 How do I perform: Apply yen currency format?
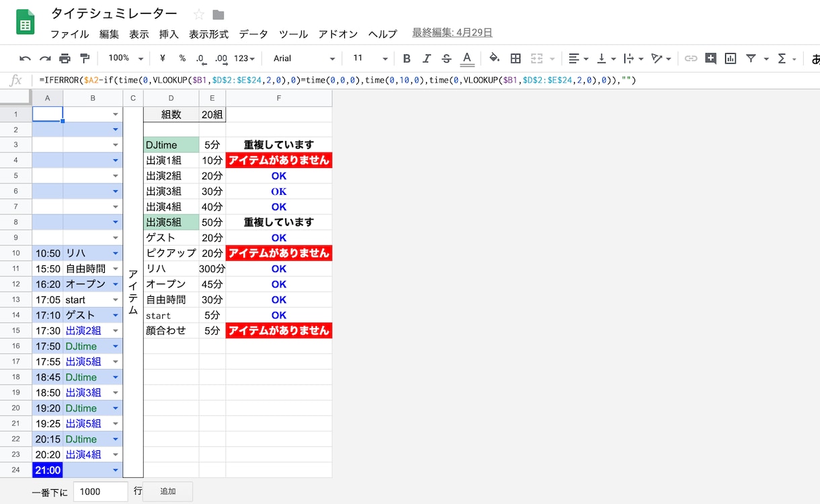(163, 58)
